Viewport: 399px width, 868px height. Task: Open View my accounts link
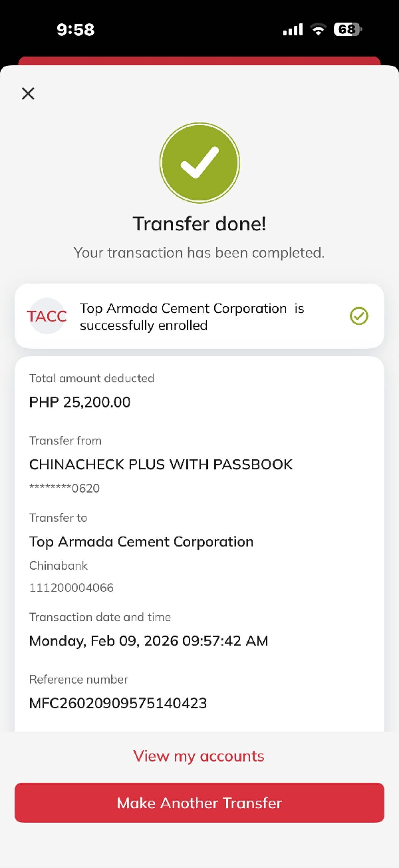pos(199,756)
